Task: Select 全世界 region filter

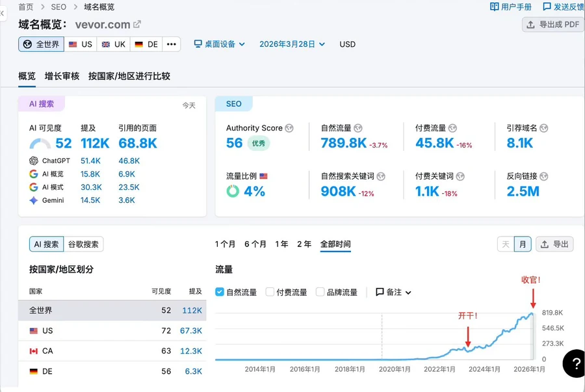Action: (41, 44)
